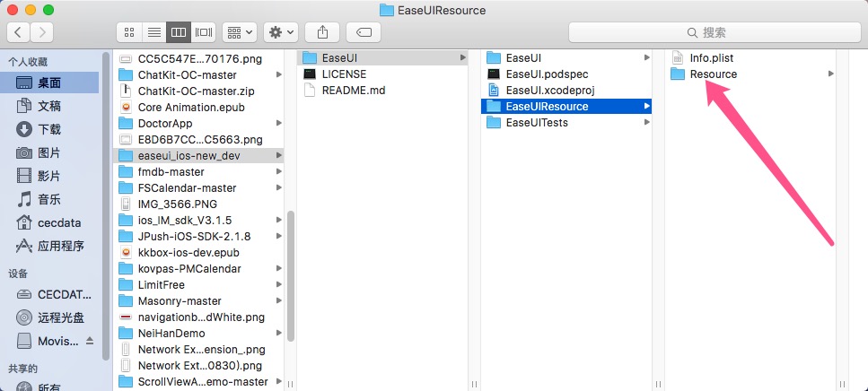This screenshot has height=391, width=868.
Task: Eject the Movis... volume
Action: coord(90,341)
